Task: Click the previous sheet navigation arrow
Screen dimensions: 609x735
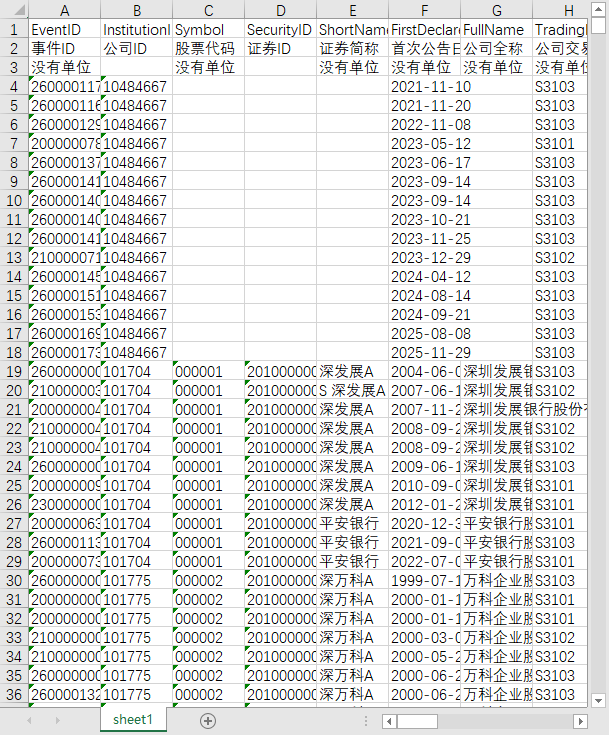Action: pyautogui.click(x=30, y=720)
